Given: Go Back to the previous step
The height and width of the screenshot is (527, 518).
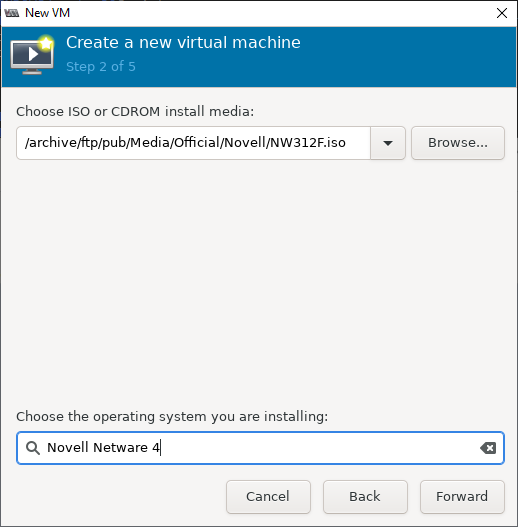Looking at the screenshot, I should 365,496.
